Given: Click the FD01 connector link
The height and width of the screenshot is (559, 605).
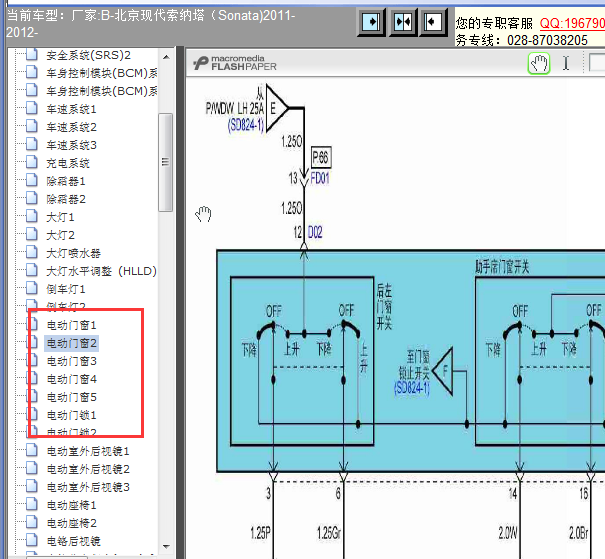Looking at the screenshot, I should pos(320,178).
